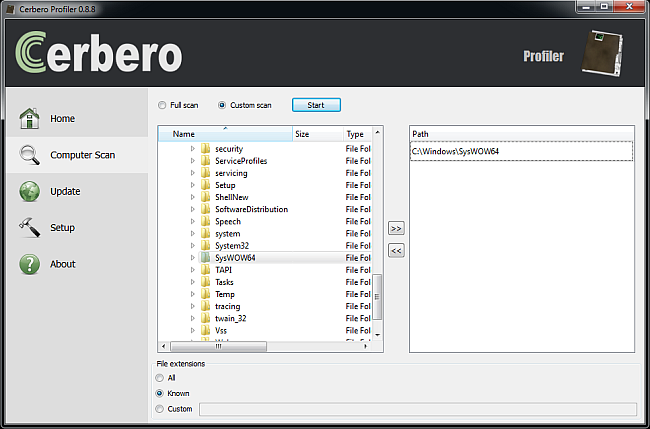Image resolution: width=650 pixels, height=429 pixels.
Task: Click the Cerbero Profiler title bar icon
Action: click(10, 9)
